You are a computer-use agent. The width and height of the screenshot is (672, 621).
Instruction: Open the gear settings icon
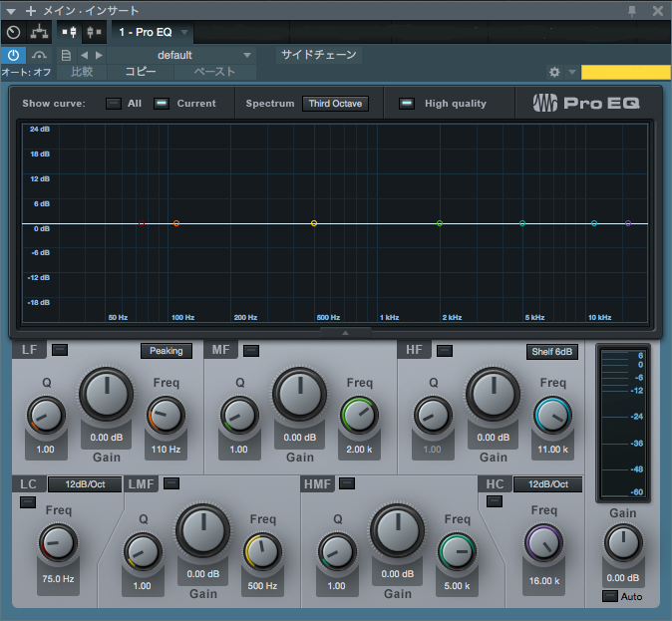554,72
